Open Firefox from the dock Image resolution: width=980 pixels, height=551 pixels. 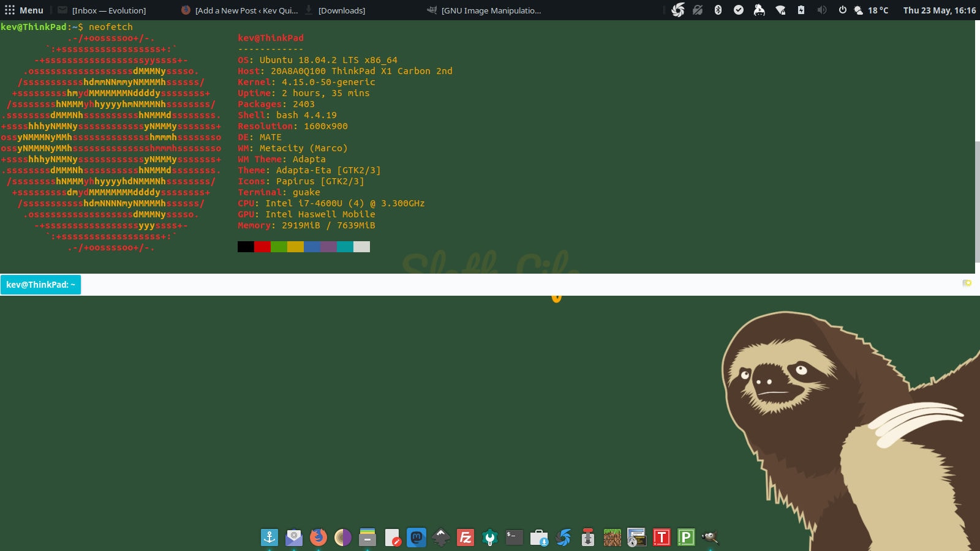coord(318,538)
